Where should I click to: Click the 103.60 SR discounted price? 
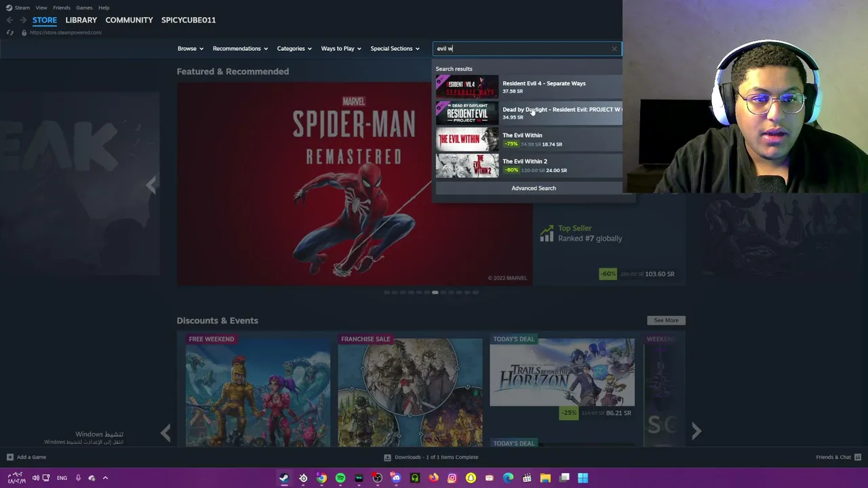click(660, 274)
